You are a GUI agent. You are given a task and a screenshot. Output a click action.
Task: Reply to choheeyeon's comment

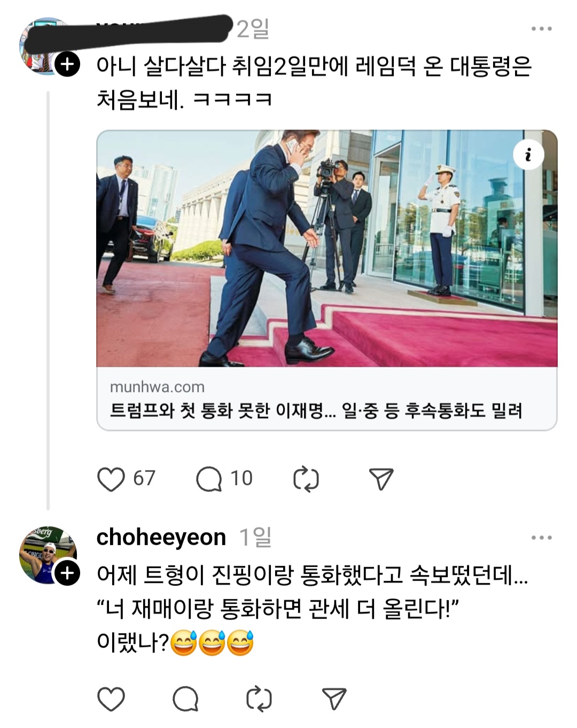(186, 699)
